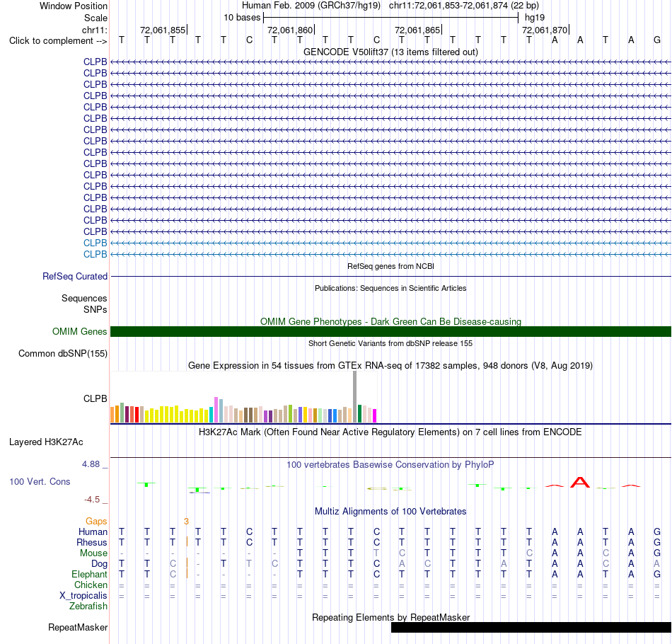
Task: Click the Human species label
Action: pos(93,531)
